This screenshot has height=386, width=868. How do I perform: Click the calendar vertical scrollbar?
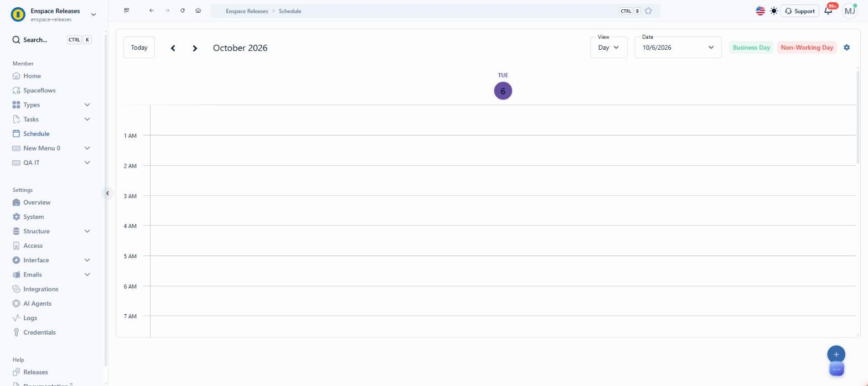pyautogui.click(x=858, y=117)
